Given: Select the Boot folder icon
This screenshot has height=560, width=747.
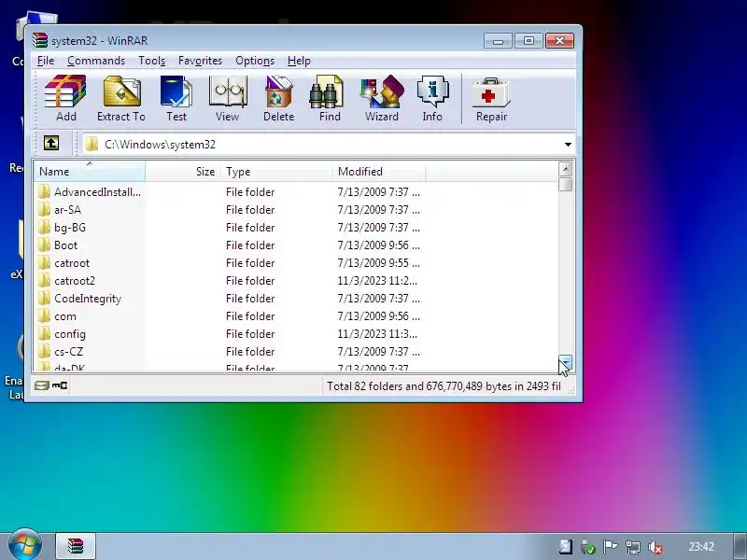Looking at the screenshot, I should (44, 245).
